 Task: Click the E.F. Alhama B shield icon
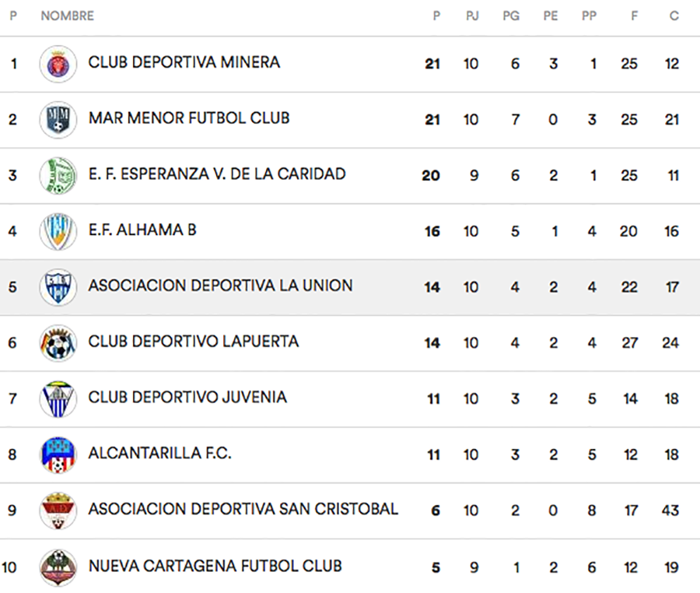pyautogui.click(x=58, y=232)
